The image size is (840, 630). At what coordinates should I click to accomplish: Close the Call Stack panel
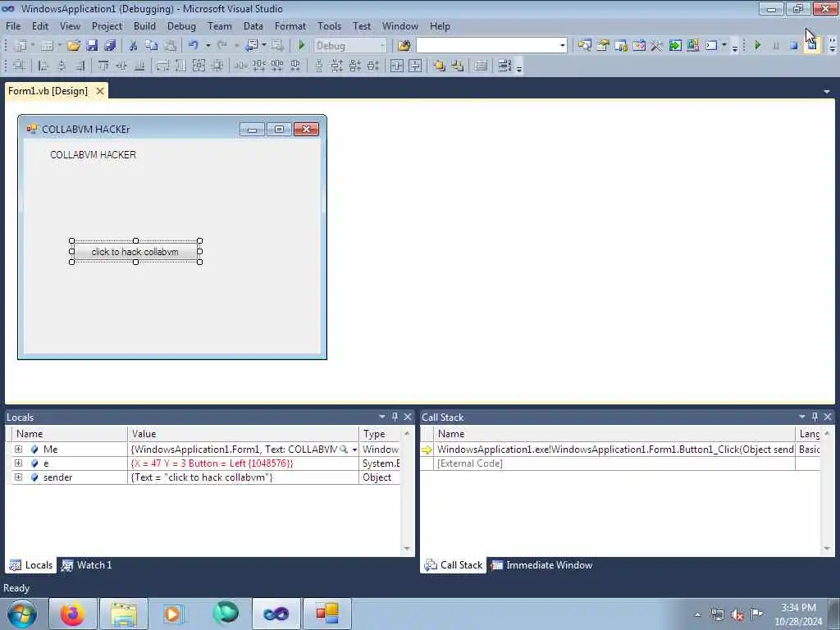coord(828,417)
